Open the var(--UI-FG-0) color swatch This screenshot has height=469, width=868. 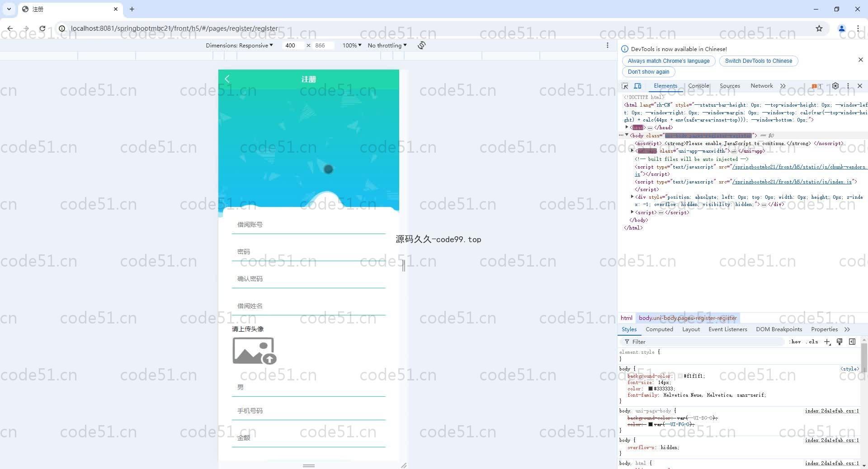(x=651, y=424)
